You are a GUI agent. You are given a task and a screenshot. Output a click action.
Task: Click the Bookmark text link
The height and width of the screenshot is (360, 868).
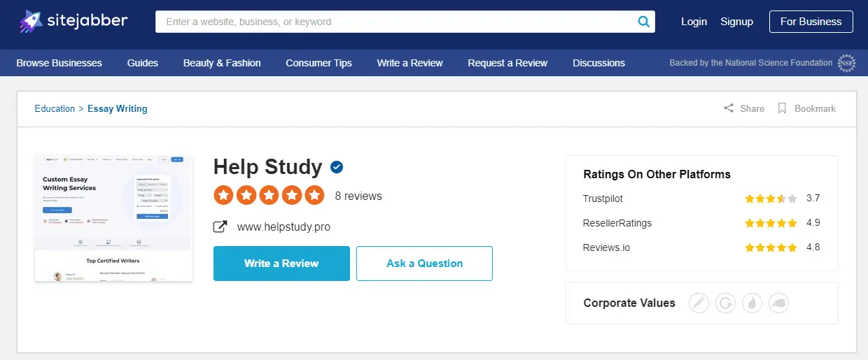coord(815,108)
